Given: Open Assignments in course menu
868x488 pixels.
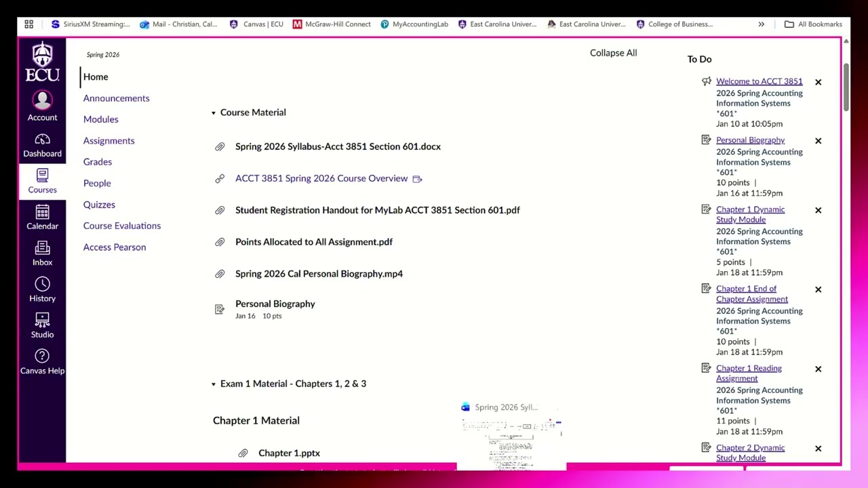Looking at the screenshot, I should tap(108, 141).
